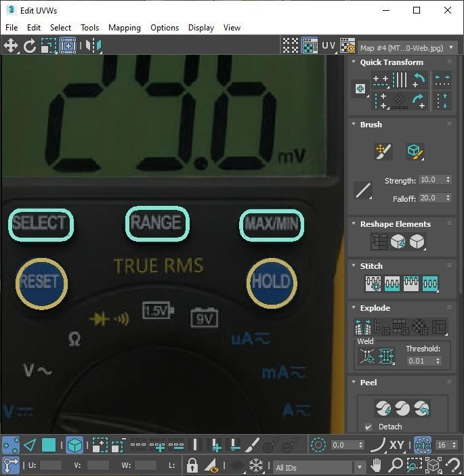Click the Stitch Custom icon
This screenshot has height=476, width=464.
coord(373,284)
